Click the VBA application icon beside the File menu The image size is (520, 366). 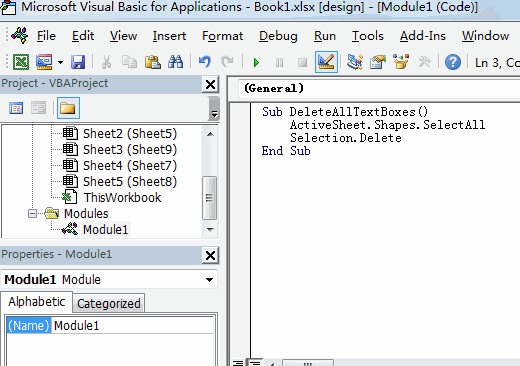tap(20, 35)
